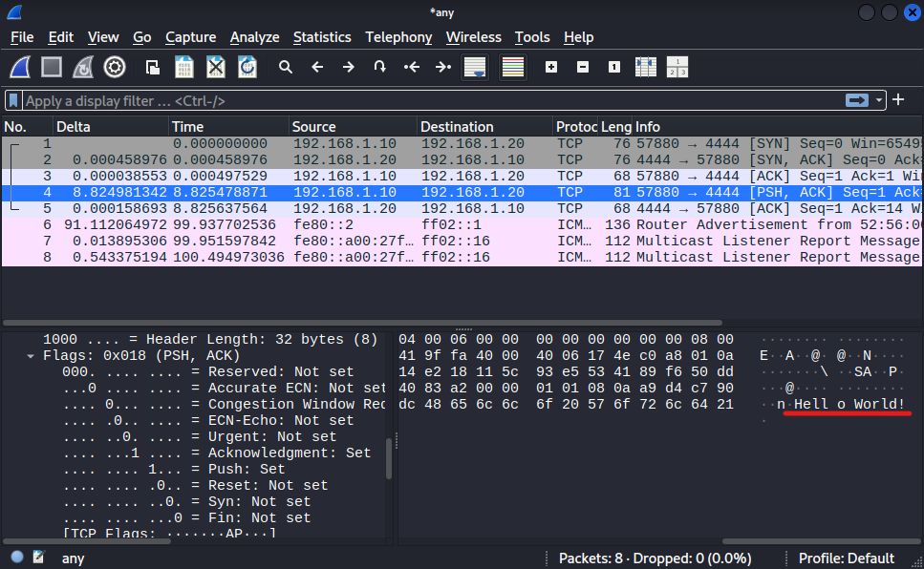Click the display filter bookmark icon
The image size is (924, 569).
point(13,100)
